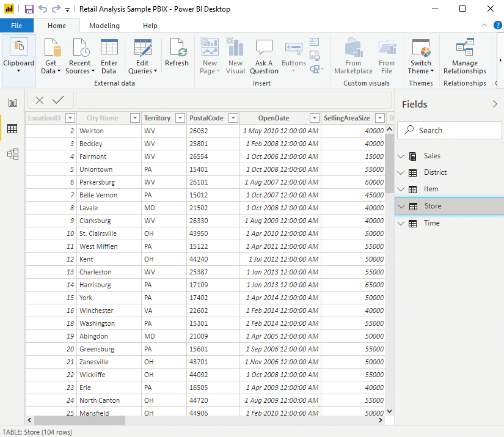Click Ask A Question icon
The height and width of the screenshot is (437, 504).
pos(264,47)
